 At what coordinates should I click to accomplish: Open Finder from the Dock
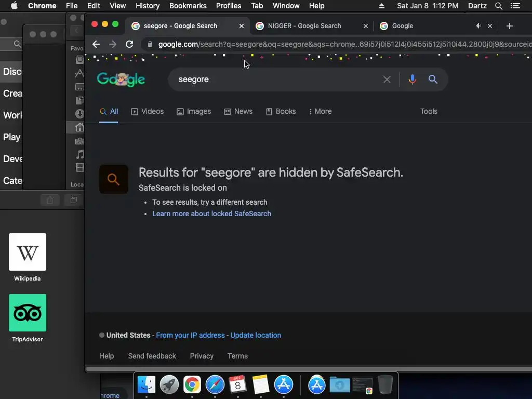[147, 385]
